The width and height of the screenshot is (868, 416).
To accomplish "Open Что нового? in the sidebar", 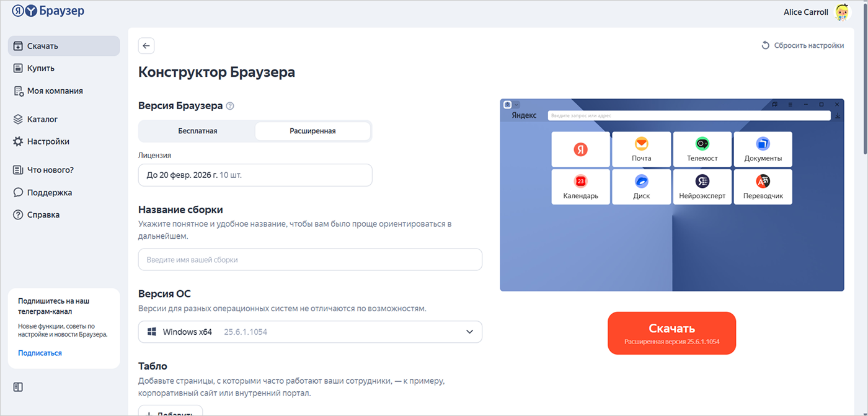I will pyautogui.click(x=64, y=170).
